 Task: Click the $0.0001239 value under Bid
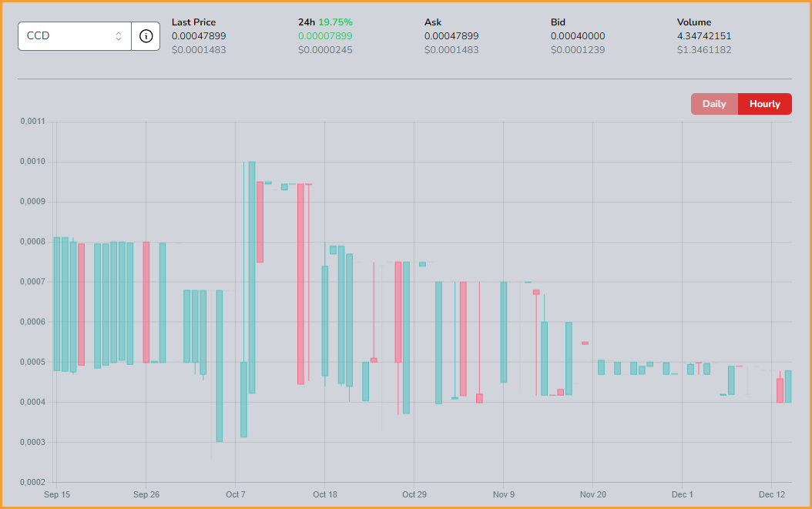click(578, 50)
